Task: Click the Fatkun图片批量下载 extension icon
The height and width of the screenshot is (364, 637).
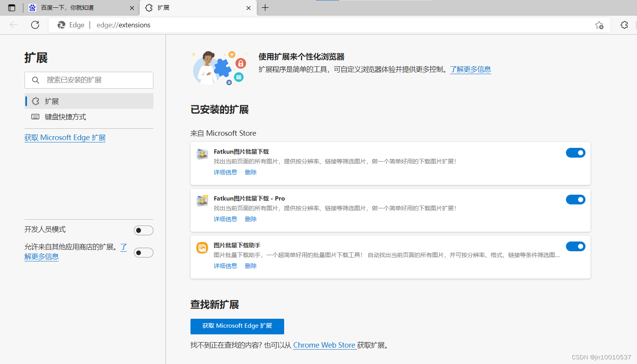Action: (x=202, y=154)
